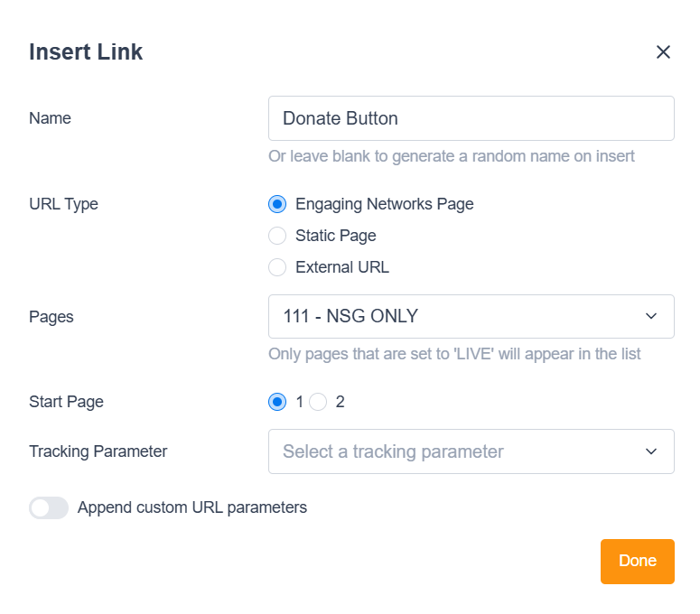The height and width of the screenshot is (614, 700).
Task: Choose Static Page as URL type
Action: (277, 236)
